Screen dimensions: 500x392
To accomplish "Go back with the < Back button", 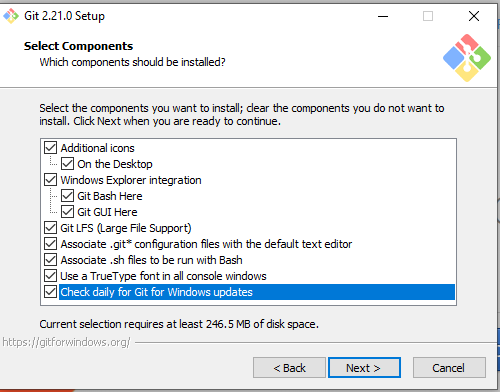I will pos(289,368).
